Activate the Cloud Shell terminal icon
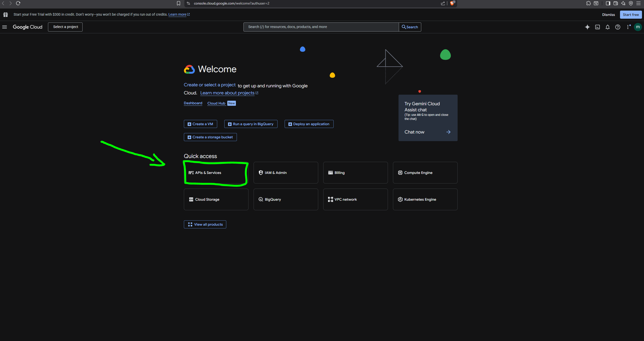 click(x=597, y=27)
